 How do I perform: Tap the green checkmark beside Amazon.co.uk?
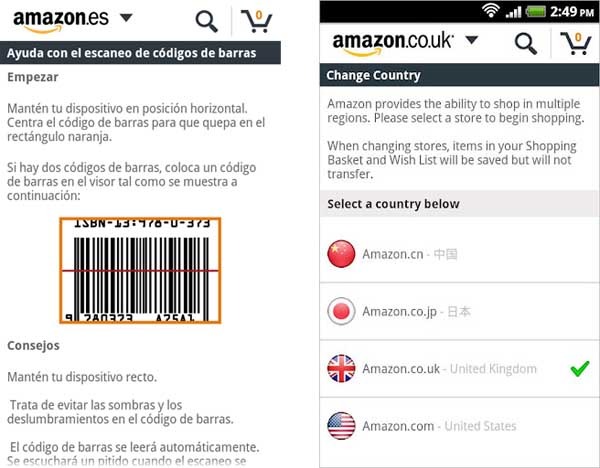pyautogui.click(x=578, y=369)
